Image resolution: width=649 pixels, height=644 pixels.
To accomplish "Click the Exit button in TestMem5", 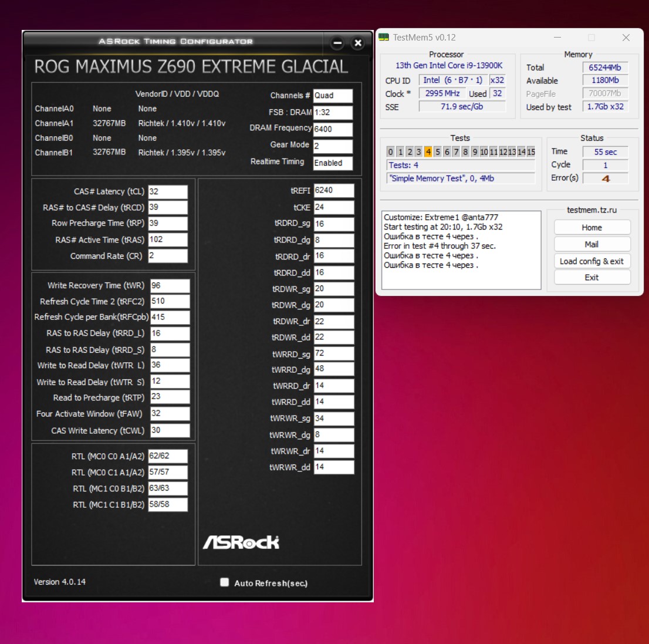I will coord(592,278).
